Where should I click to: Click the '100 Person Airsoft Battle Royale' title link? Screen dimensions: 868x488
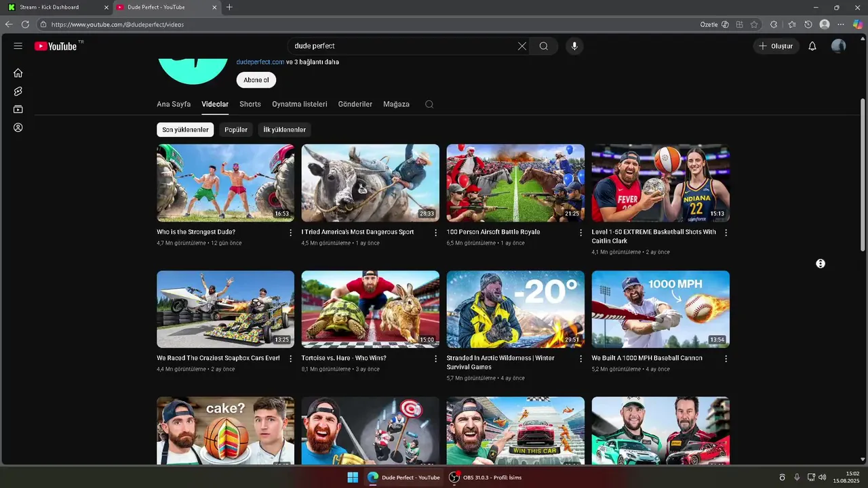pyautogui.click(x=493, y=232)
